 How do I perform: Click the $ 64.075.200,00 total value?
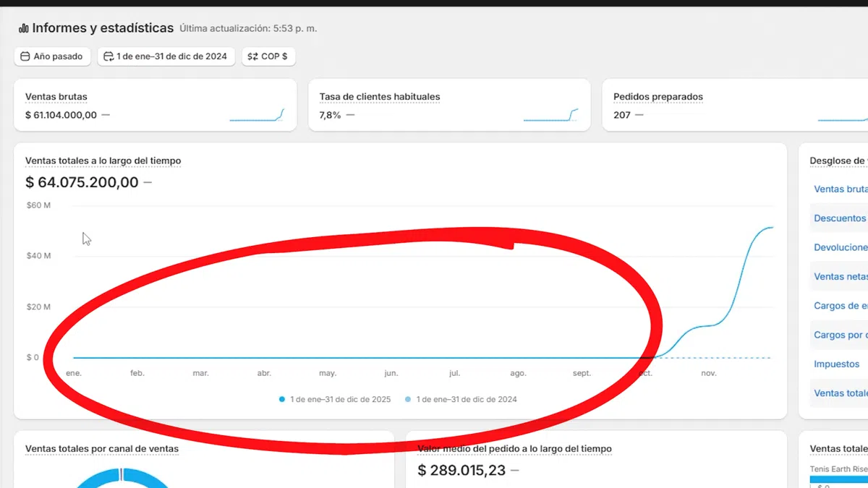pyautogui.click(x=82, y=182)
